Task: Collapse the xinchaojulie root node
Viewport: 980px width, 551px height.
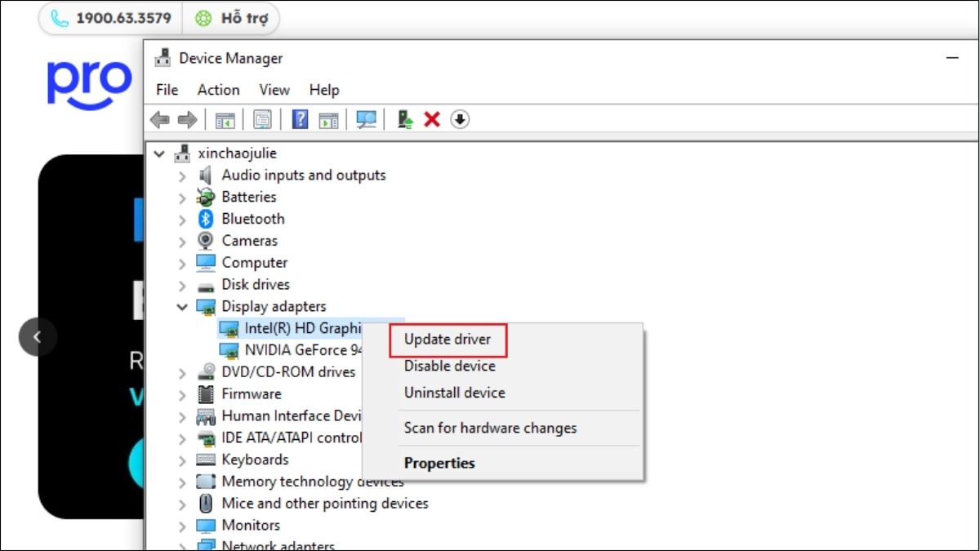Action: (158, 153)
